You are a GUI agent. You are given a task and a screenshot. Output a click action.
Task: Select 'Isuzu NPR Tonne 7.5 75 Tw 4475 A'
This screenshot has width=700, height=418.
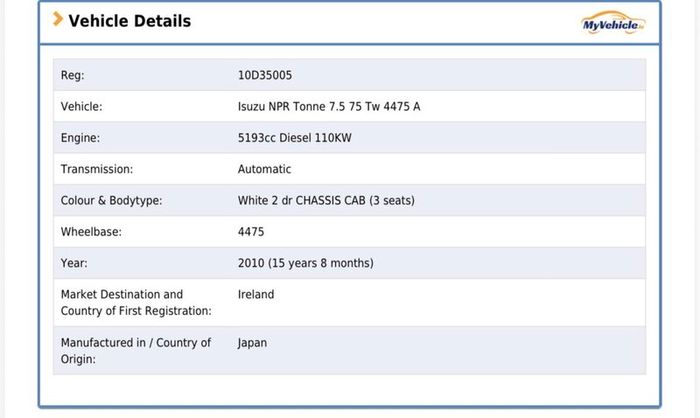point(329,106)
